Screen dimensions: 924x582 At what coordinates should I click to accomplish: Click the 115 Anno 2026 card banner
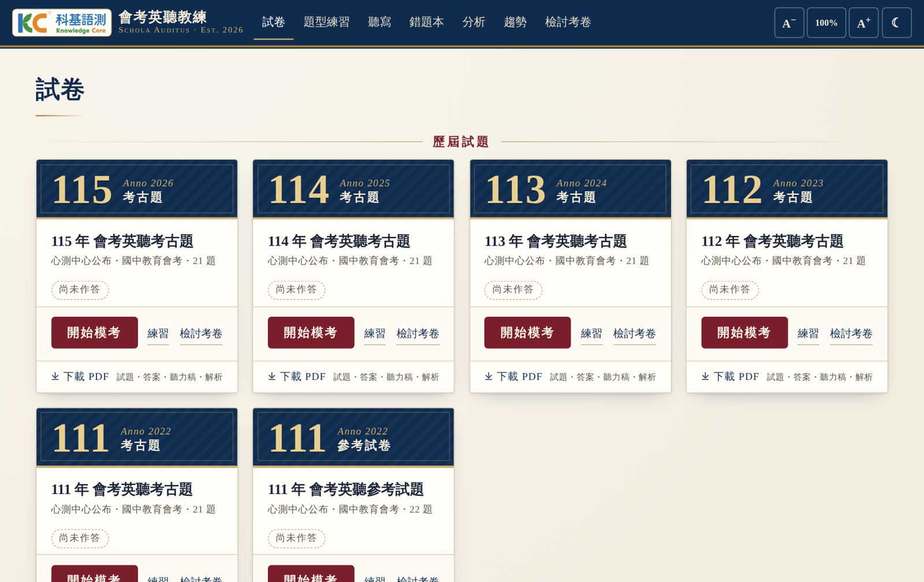[x=137, y=189]
